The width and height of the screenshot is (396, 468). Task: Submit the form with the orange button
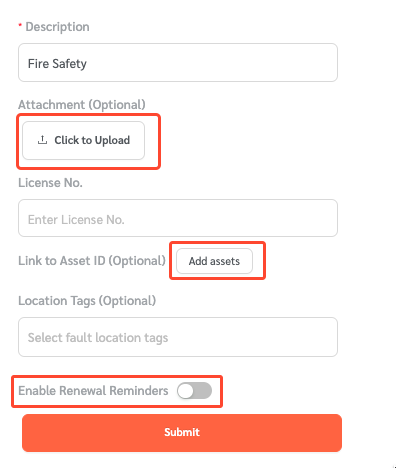tap(182, 433)
